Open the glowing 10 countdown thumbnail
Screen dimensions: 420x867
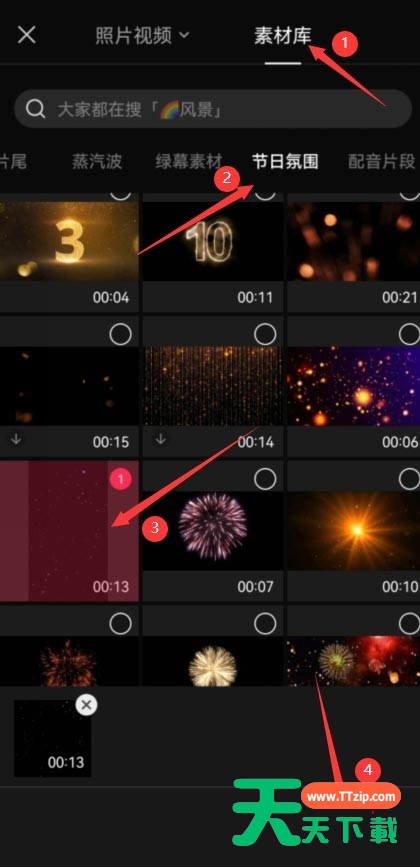(213, 241)
